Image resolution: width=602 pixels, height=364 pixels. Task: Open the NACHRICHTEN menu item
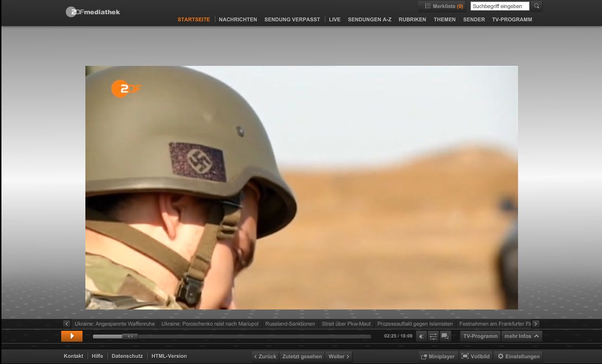click(238, 19)
